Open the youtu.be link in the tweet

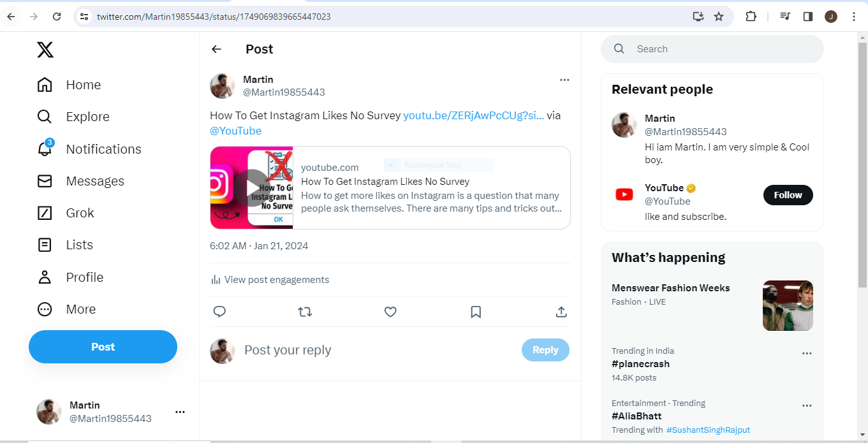(474, 115)
